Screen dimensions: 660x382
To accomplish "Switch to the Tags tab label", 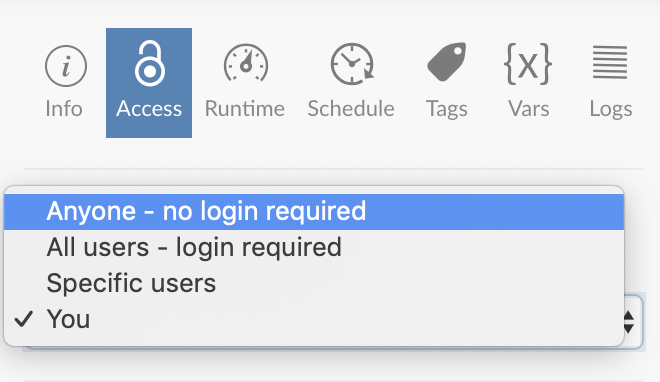I will pyautogui.click(x=447, y=109).
